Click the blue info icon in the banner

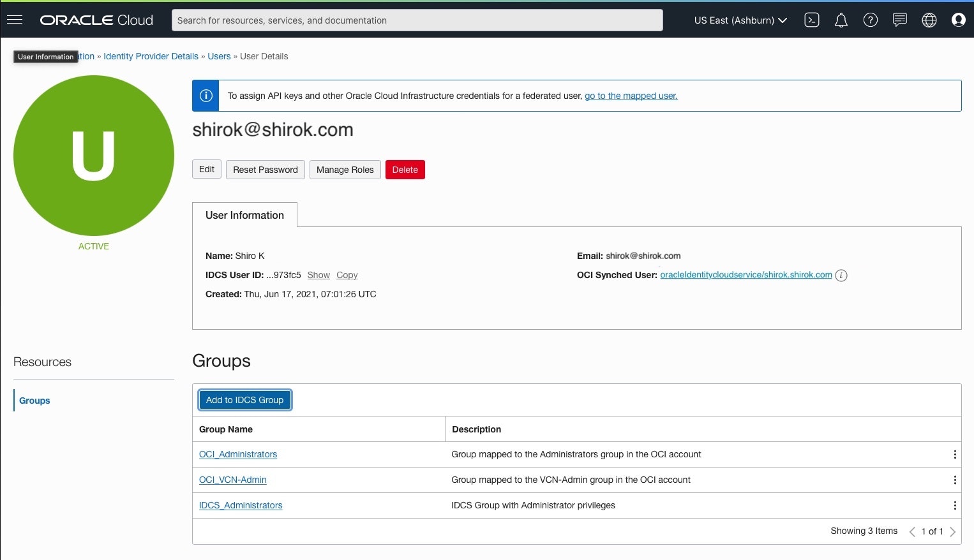coord(206,96)
